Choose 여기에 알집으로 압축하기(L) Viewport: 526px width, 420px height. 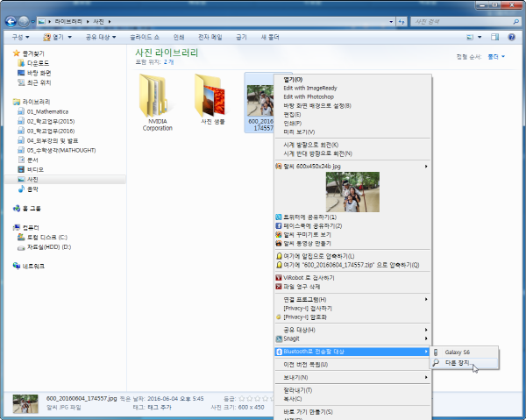tap(352, 256)
